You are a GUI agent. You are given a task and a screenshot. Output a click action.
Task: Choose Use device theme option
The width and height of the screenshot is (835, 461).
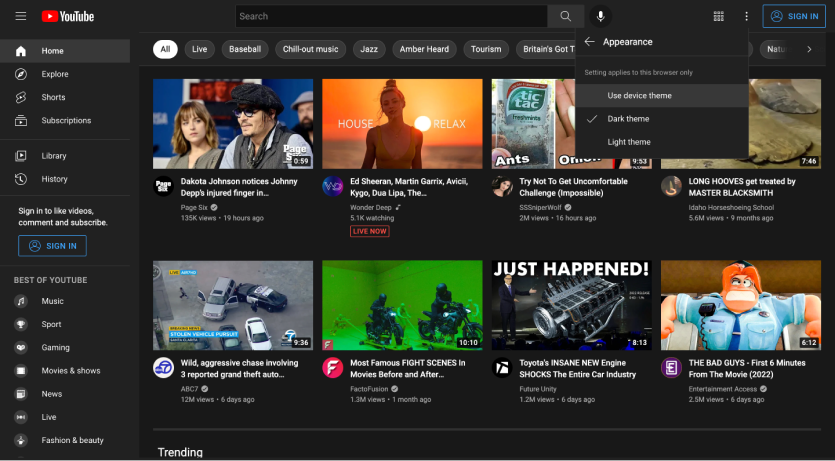639,96
